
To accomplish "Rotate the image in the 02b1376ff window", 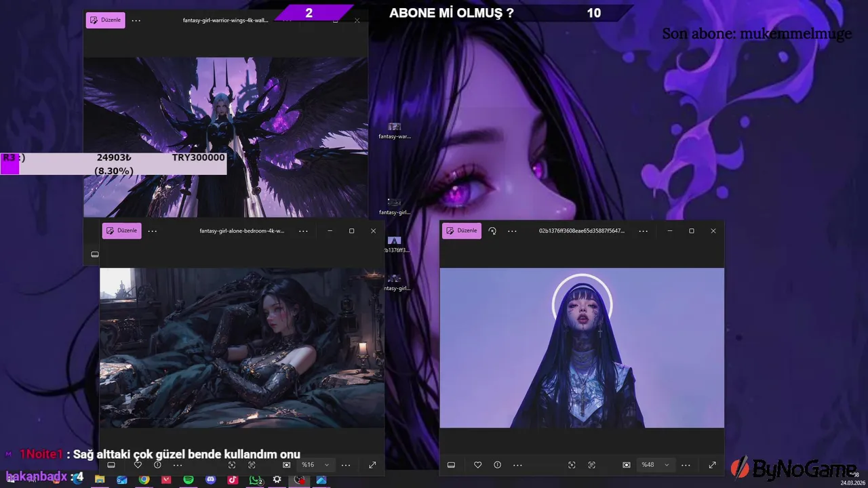I will pyautogui.click(x=492, y=230).
